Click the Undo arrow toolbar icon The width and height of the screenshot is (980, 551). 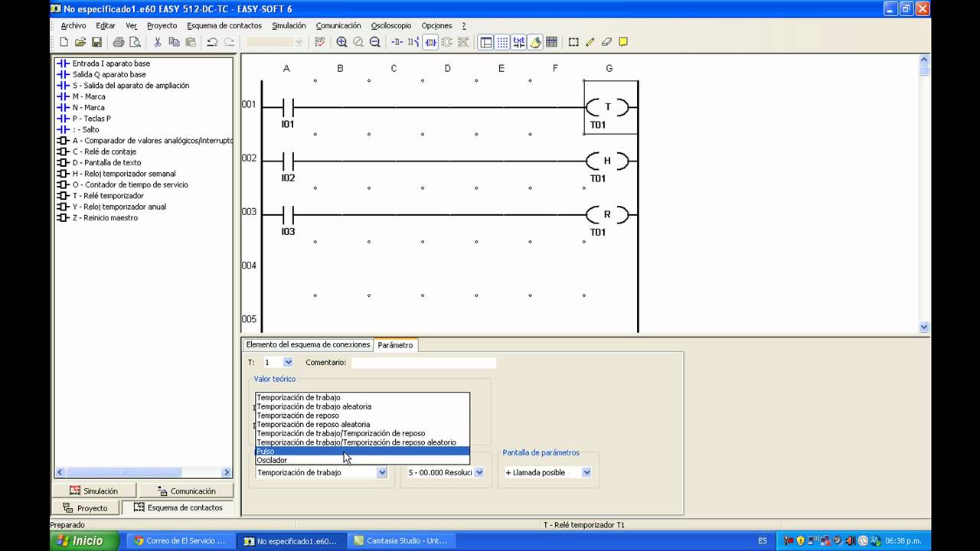click(x=213, y=42)
